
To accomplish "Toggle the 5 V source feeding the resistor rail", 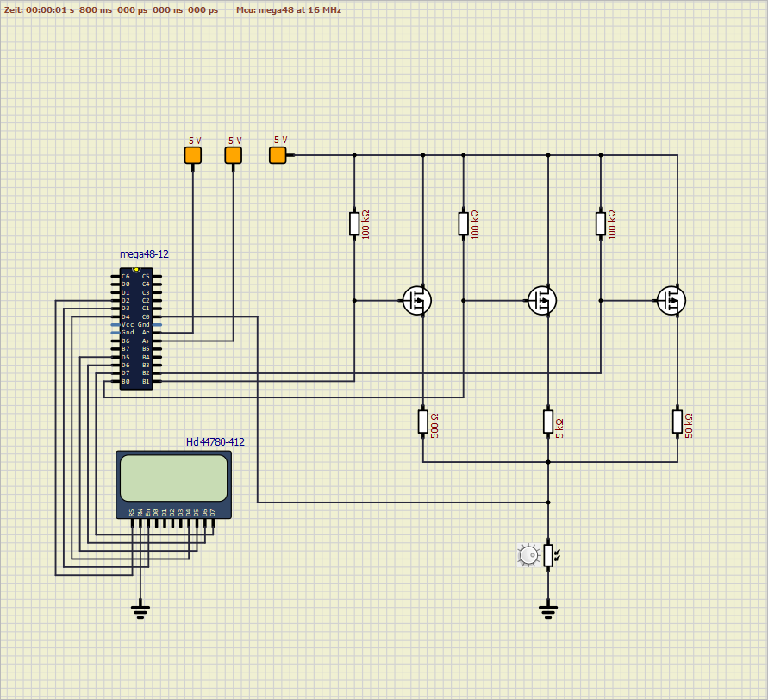I will (278, 155).
